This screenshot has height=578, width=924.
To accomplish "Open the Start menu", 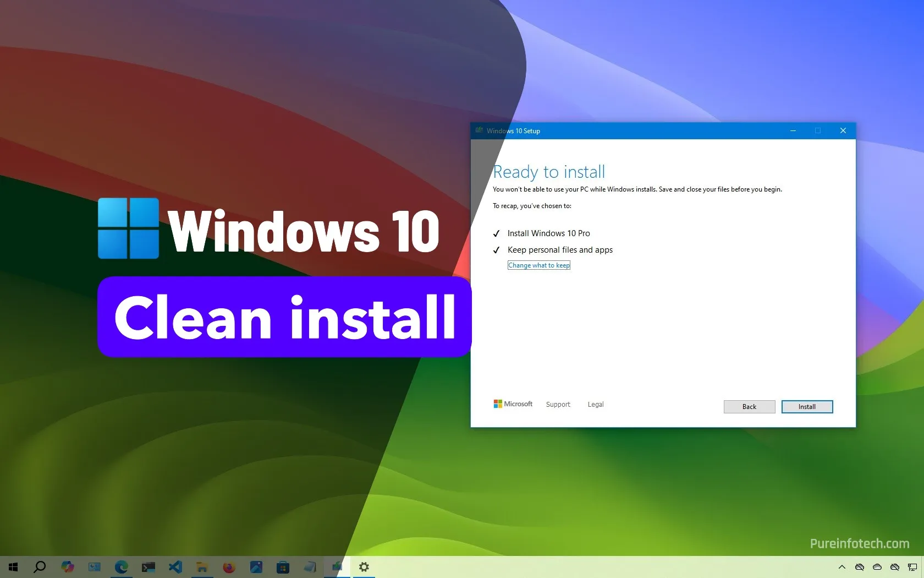I will click(13, 567).
